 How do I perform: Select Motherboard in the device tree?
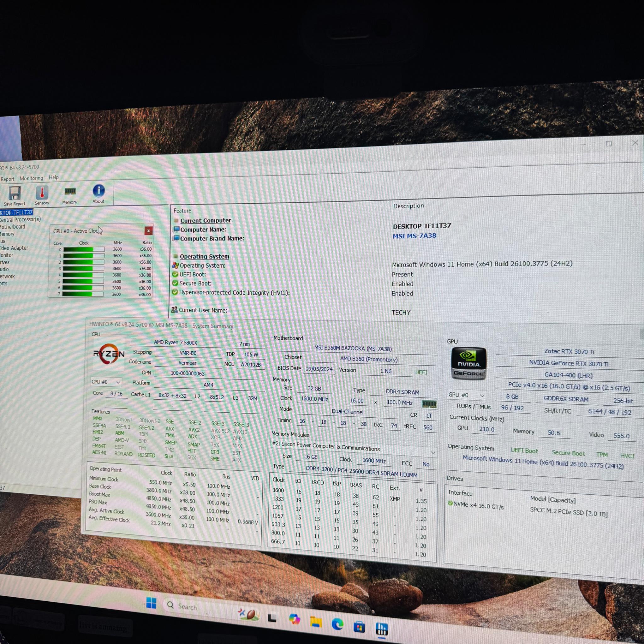pos(13,227)
